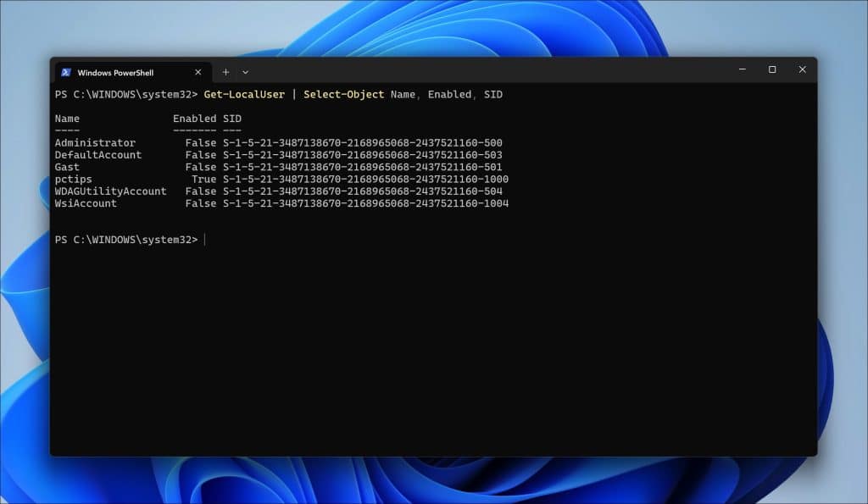This screenshot has height=504, width=868.
Task: Click the top PS C:\WINDOWS\system32> prompt text
Action: click(126, 95)
